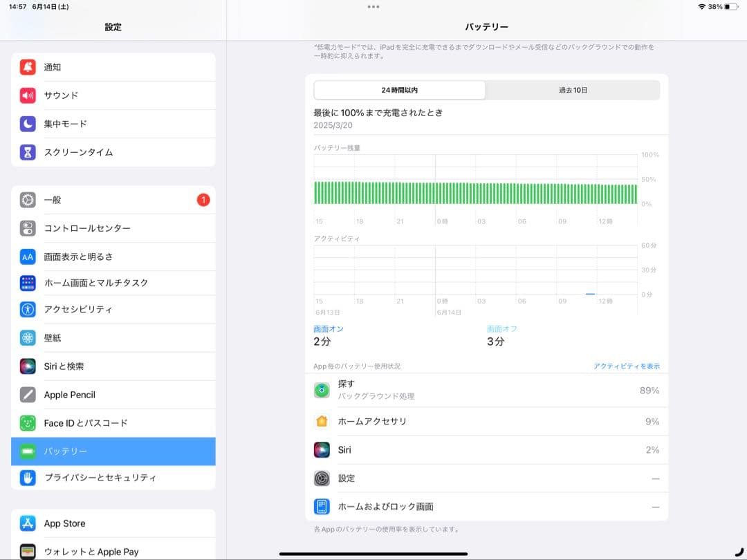Open Face IDとパスコード settings label

tap(86, 423)
